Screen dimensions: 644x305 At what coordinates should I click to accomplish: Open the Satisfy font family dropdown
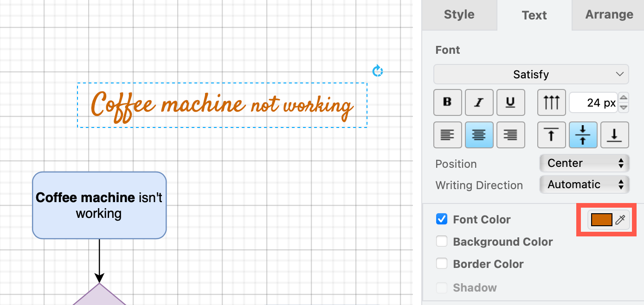click(x=531, y=74)
